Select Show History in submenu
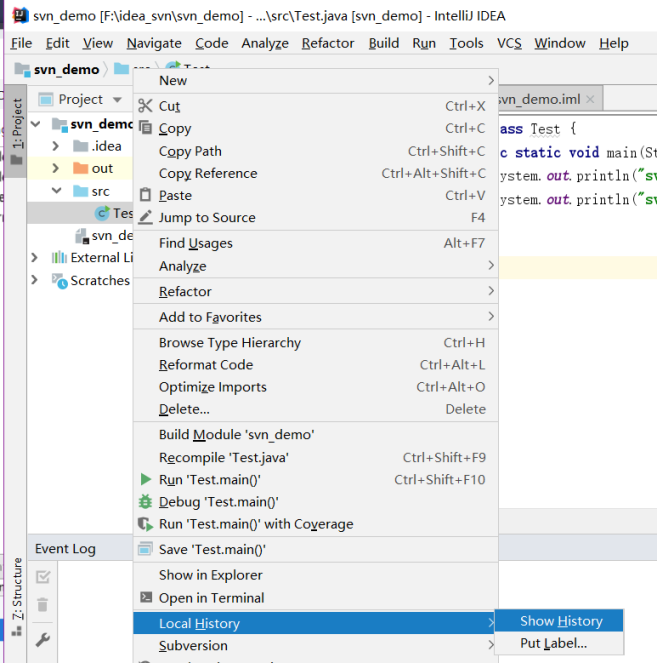Viewport: 657px width, 663px height. (x=559, y=621)
